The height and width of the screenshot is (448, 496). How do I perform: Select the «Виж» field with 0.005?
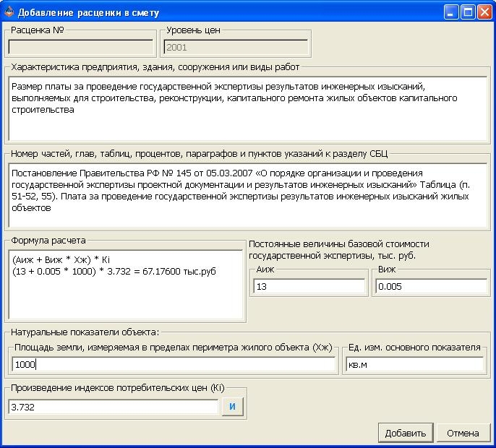(x=432, y=287)
